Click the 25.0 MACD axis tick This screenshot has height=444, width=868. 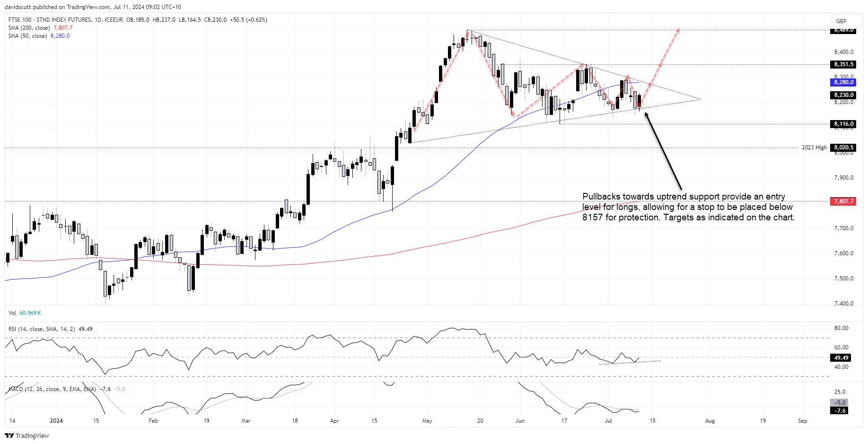point(840,392)
